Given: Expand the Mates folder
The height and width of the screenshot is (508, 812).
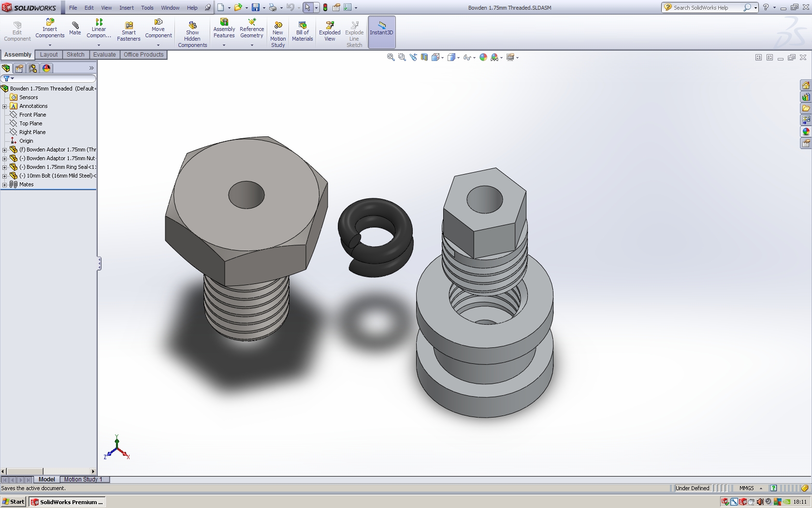Looking at the screenshot, I should coord(5,185).
